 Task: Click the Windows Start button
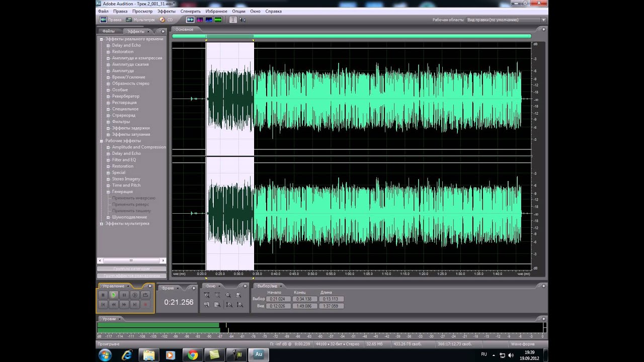coord(105,355)
